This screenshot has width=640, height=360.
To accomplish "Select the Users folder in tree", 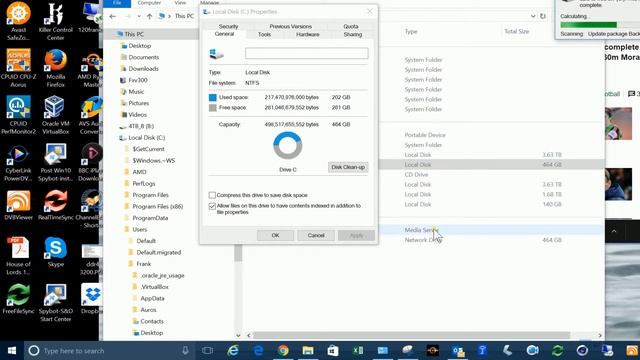I will point(139,229).
